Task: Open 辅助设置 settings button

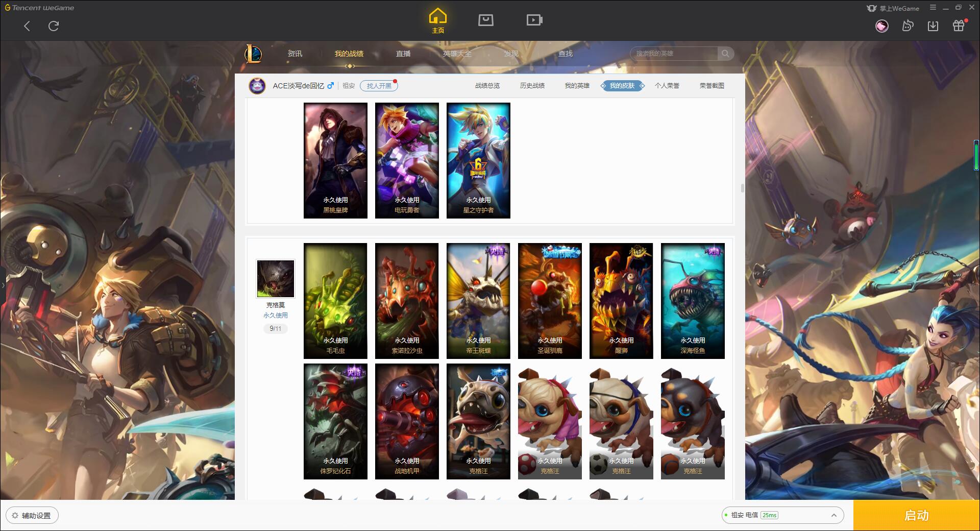Action: pos(32,515)
